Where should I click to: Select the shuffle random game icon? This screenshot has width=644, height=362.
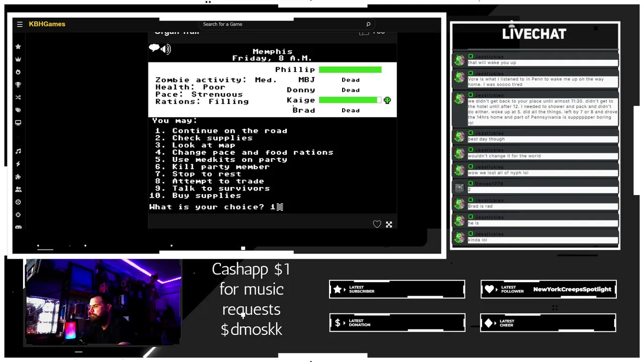(18, 97)
